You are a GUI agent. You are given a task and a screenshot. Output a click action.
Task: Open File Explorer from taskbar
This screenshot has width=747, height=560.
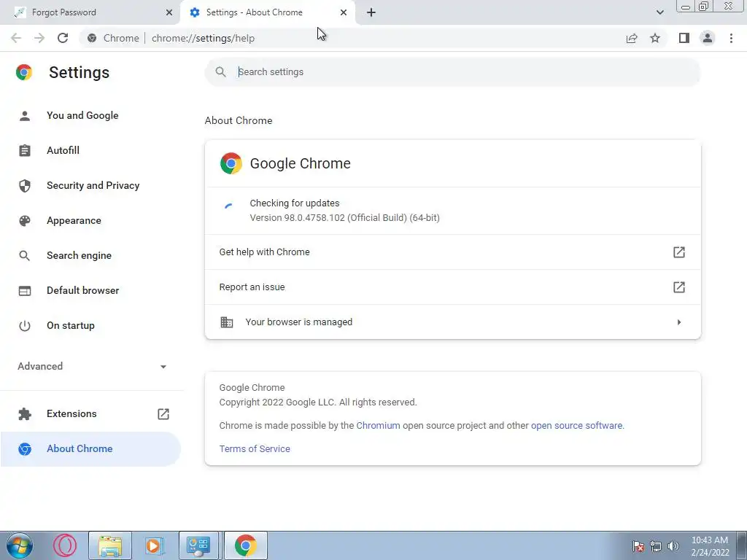click(110, 545)
